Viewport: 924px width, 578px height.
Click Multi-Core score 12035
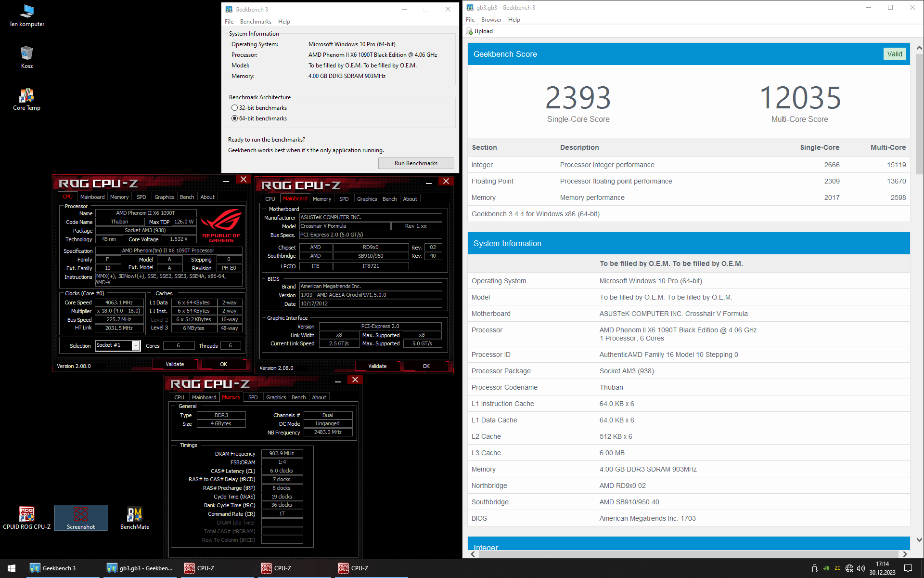tap(800, 98)
